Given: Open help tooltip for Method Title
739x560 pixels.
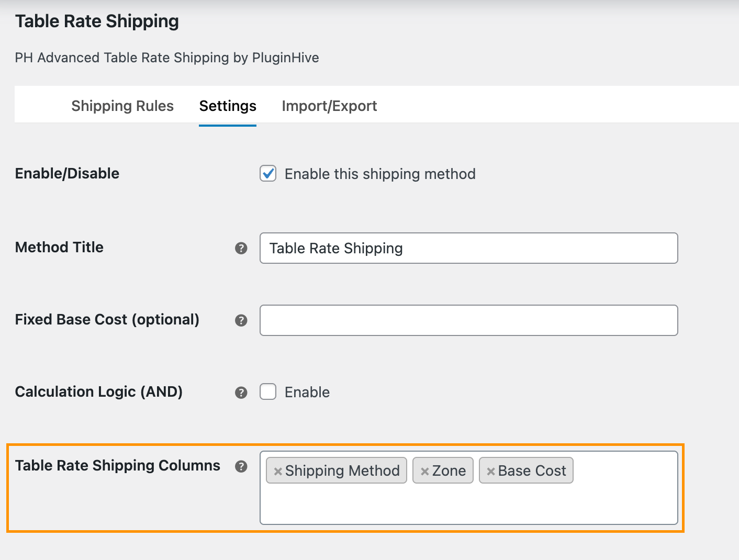Looking at the screenshot, I should (x=241, y=248).
